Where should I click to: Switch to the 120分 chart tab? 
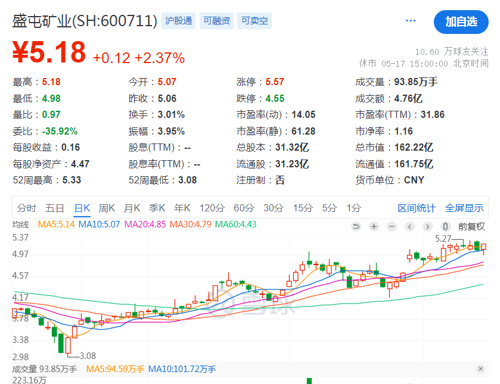click(x=212, y=208)
